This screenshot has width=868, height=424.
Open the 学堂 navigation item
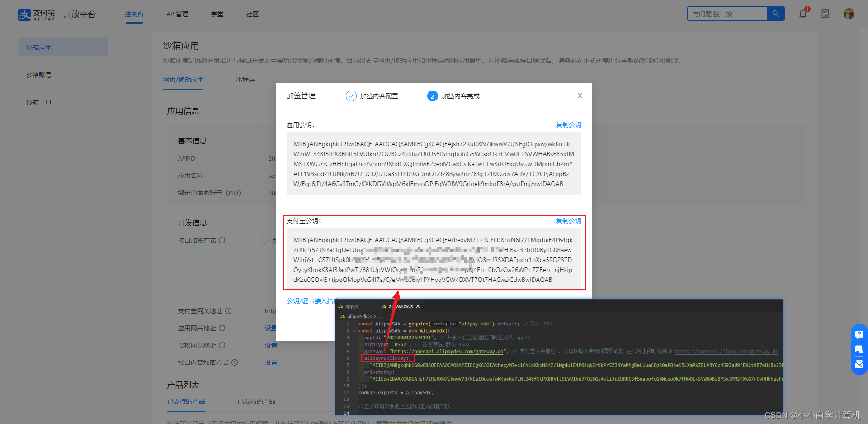217,14
